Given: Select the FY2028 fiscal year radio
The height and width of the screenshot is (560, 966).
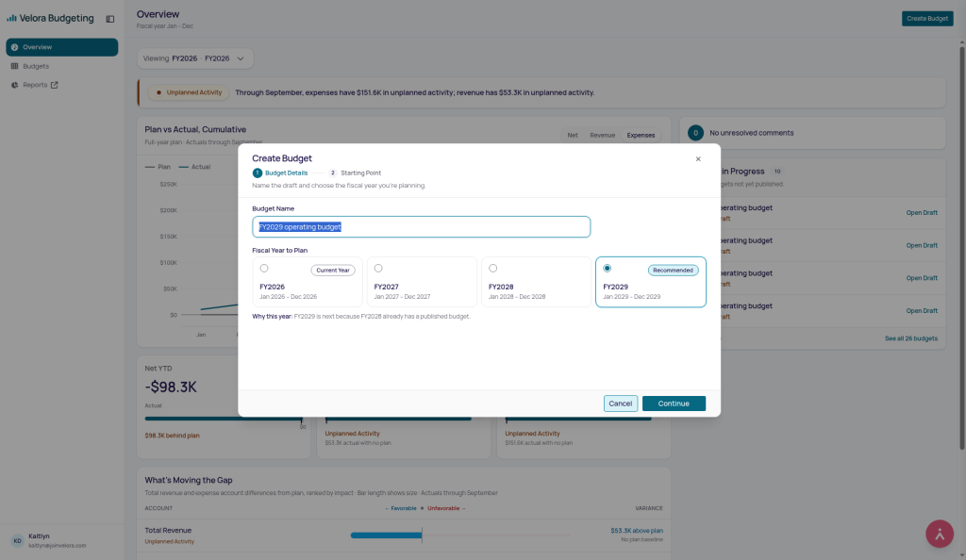Looking at the screenshot, I should pyautogui.click(x=492, y=269).
